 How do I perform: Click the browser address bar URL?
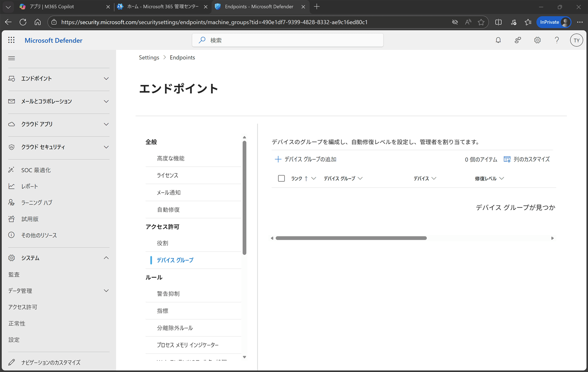point(214,22)
